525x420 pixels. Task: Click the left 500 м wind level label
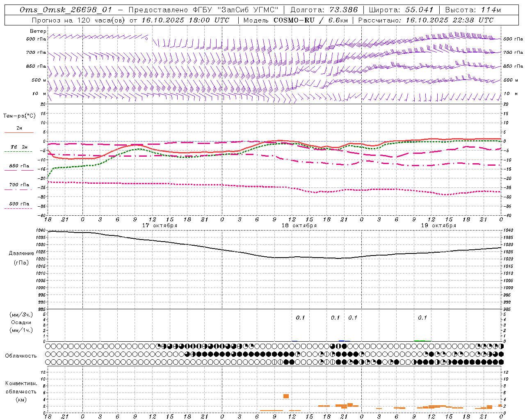tap(39, 80)
